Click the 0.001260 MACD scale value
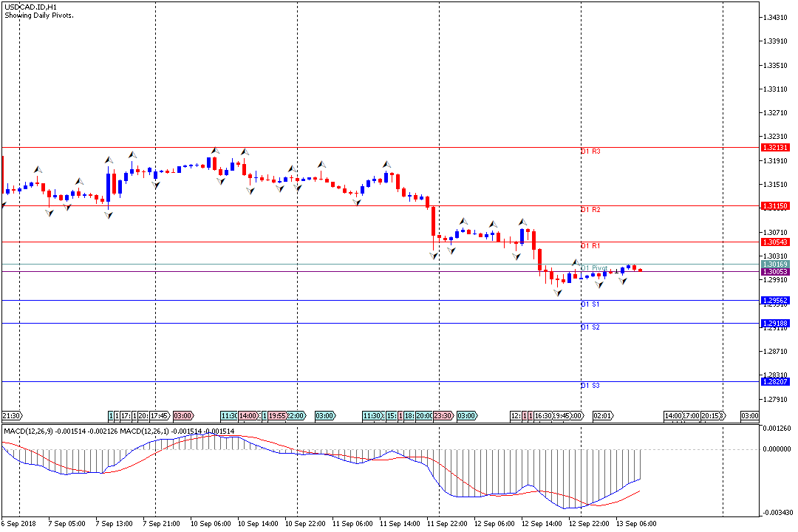This screenshot has height=532, width=798. [777, 429]
